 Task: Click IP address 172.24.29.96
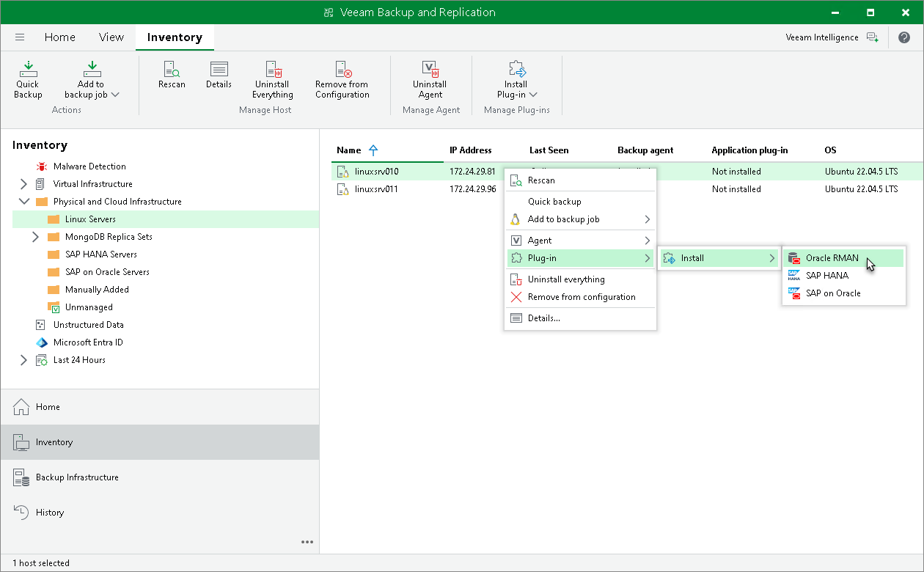click(x=473, y=189)
